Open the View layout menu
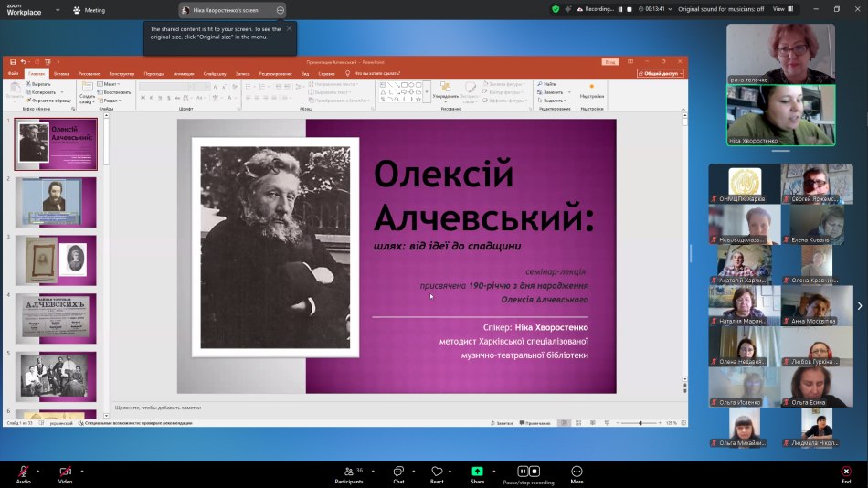The image size is (868, 488). pos(782,9)
